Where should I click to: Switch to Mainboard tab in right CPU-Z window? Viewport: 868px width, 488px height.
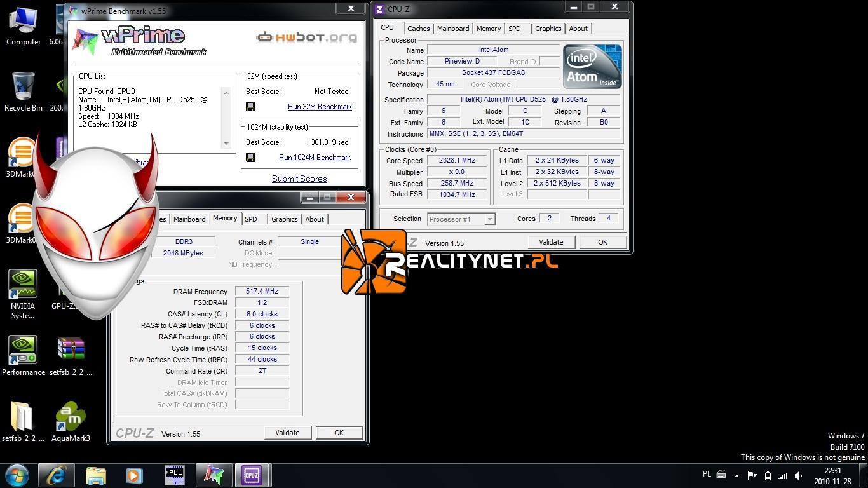coord(453,29)
